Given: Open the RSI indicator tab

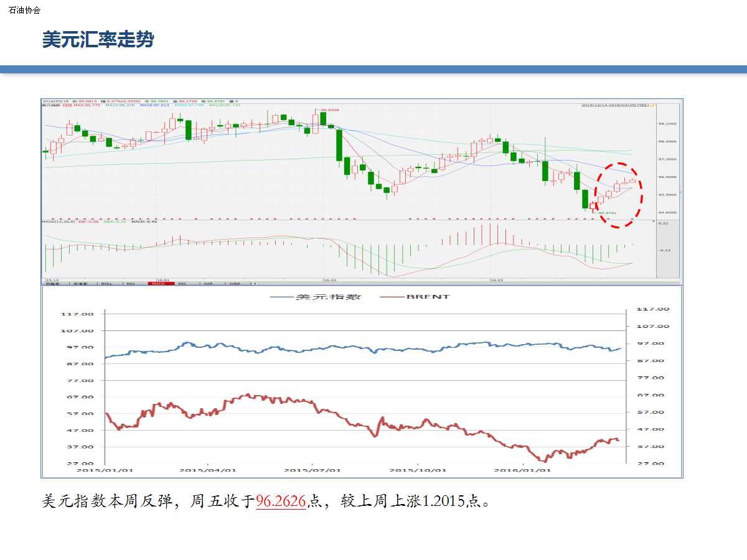Looking at the screenshot, I should click(183, 283).
